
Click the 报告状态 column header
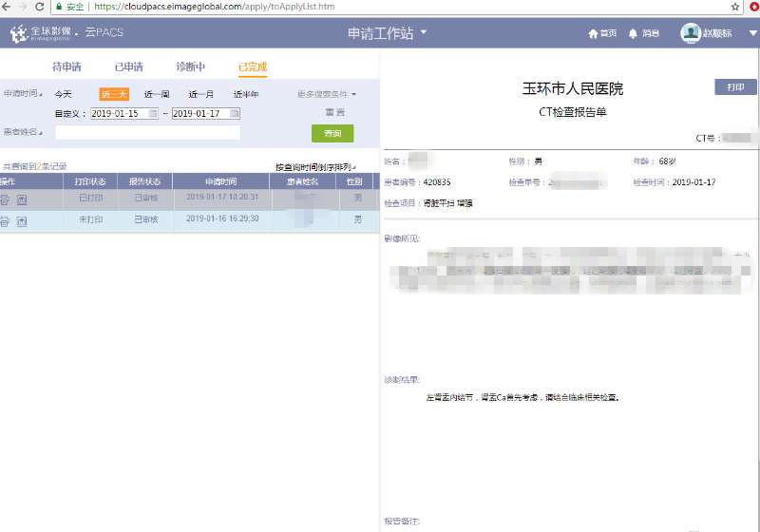pos(144,181)
